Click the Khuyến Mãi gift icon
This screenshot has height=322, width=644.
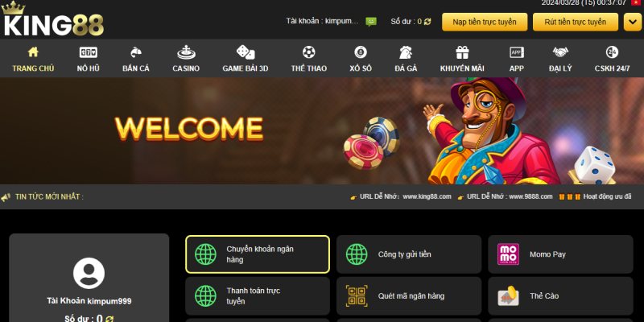[x=462, y=52]
